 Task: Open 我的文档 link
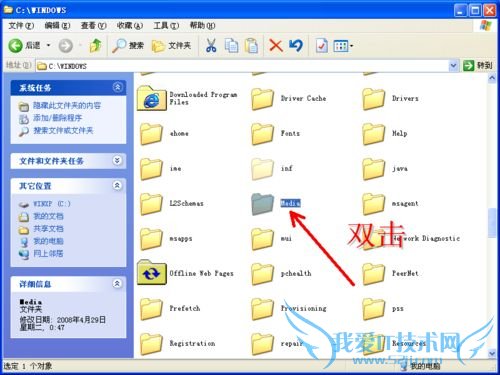(48, 216)
